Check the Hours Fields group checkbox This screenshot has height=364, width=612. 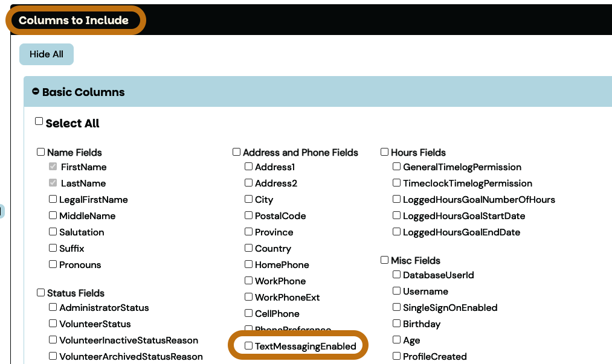click(385, 152)
